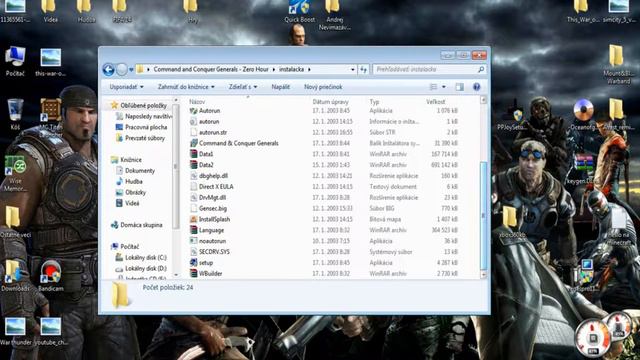Image resolution: width=640 pixels, height=360 pixels.
Task: Open the Videá library
Action: 132,203
